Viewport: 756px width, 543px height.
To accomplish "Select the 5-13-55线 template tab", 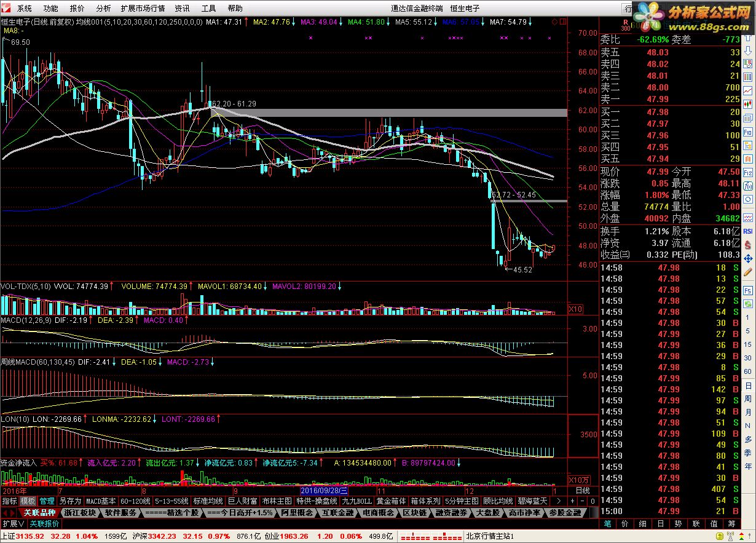I will pyautogui.click(x=171, y=501).
